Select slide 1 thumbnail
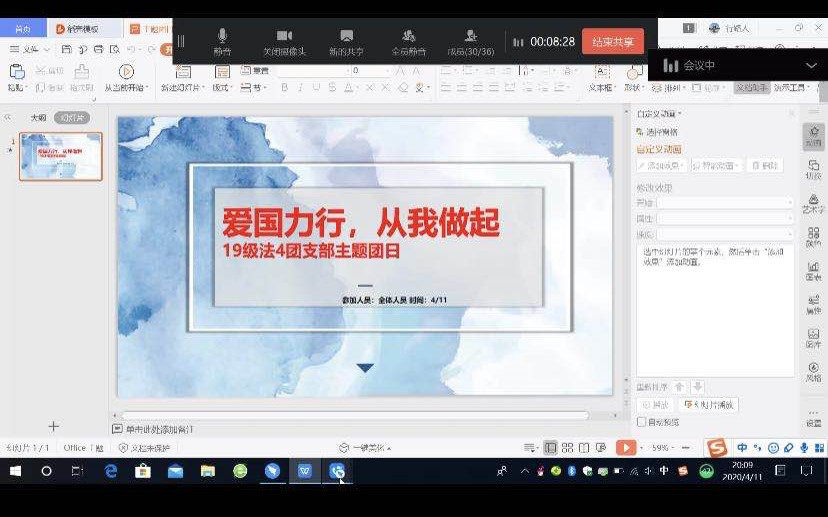This screenshot has width=828, height=517. pos(61,157)
